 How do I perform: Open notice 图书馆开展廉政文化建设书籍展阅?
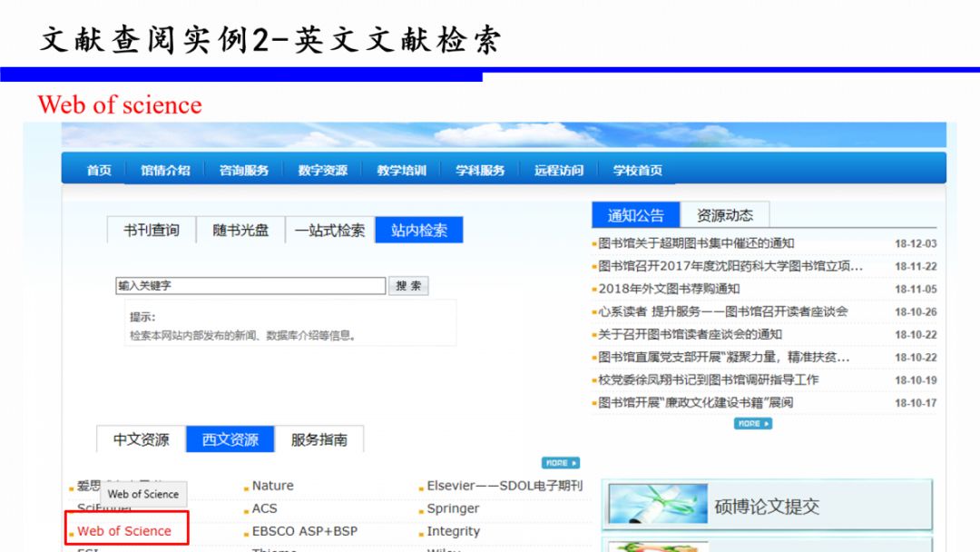(696, 402)
